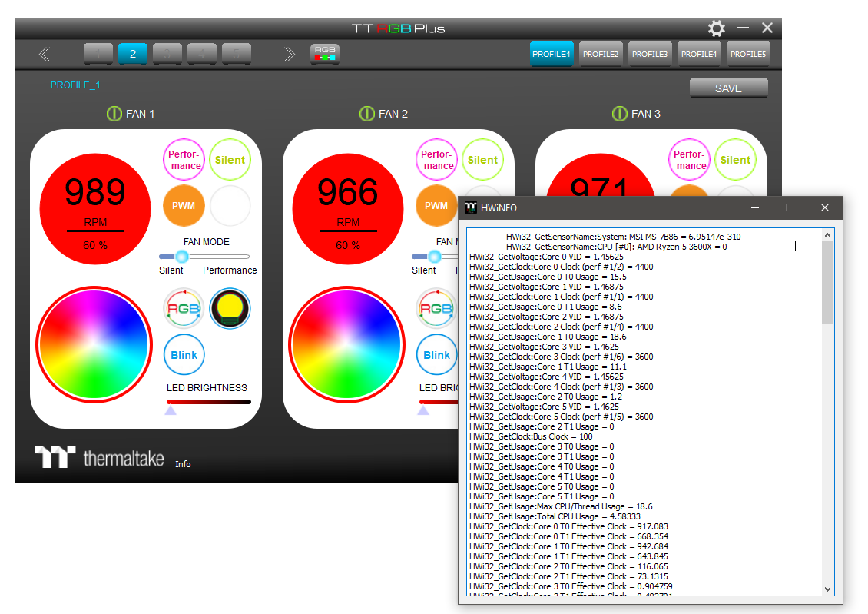Click the 'Core 0 VID = 1.45625' line
868x614 pixels.
(546, 257)
